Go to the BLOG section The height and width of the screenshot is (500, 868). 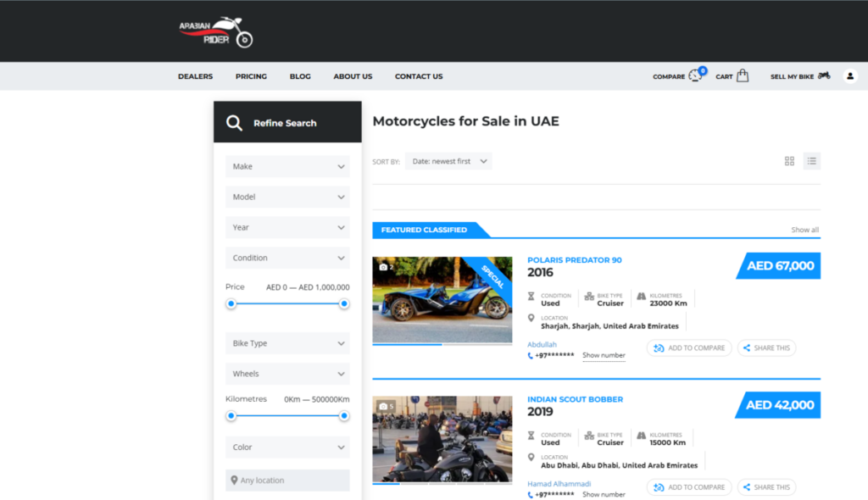tap(299, 76)
